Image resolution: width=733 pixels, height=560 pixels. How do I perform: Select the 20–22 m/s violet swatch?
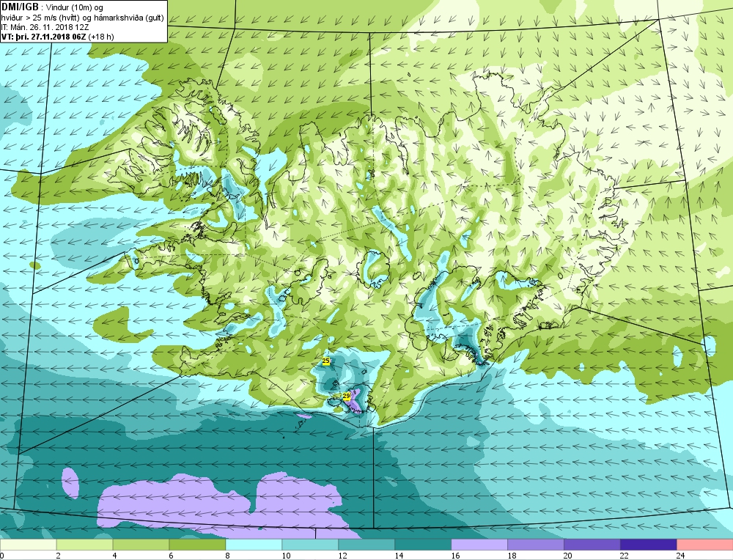coord(592,545)
